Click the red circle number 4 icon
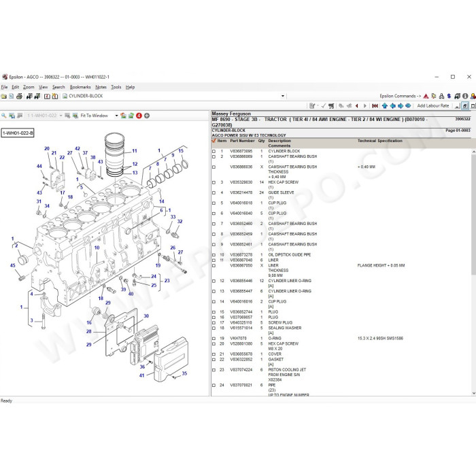 coord(139,116)
